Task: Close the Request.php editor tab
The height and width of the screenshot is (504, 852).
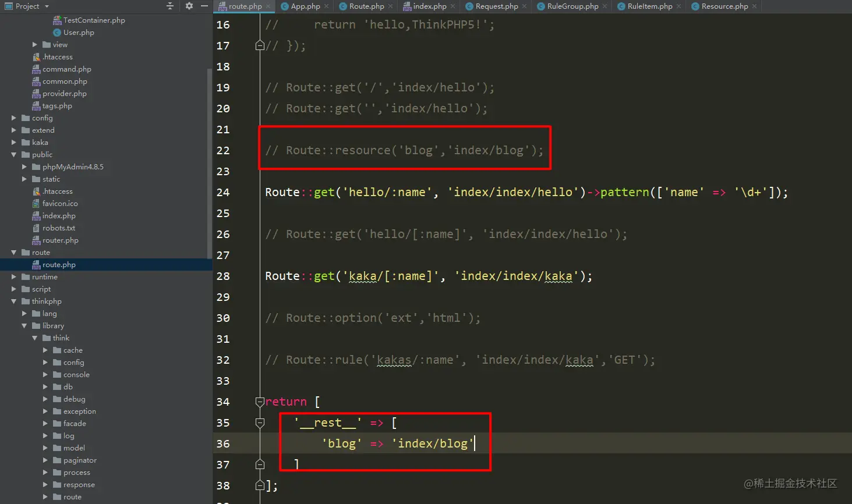Action: [x=525, y=6]
